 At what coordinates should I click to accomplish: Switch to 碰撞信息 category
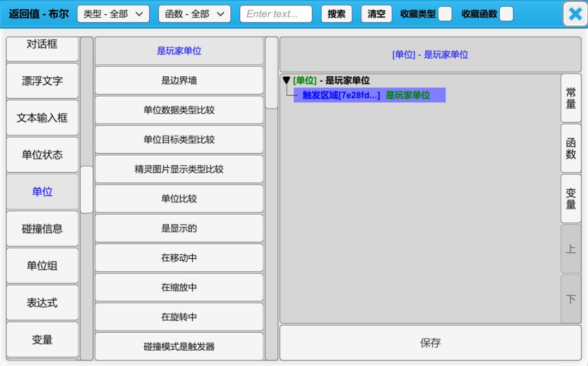pos(42,229)
